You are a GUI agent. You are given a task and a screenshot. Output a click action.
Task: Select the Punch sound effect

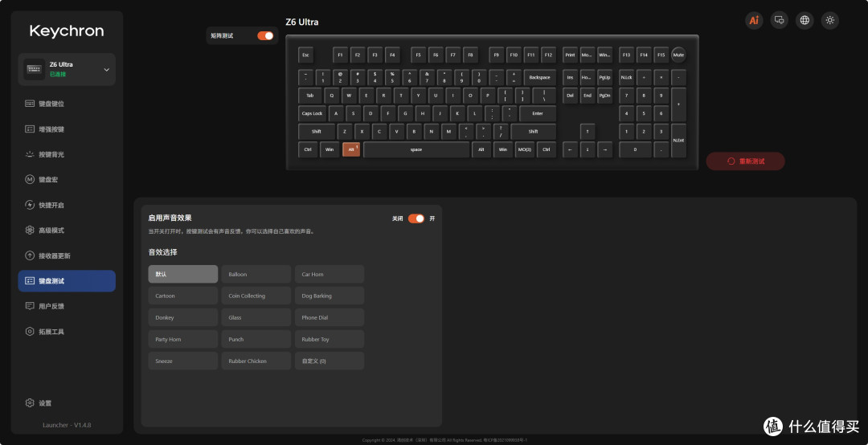click(256, 339)
